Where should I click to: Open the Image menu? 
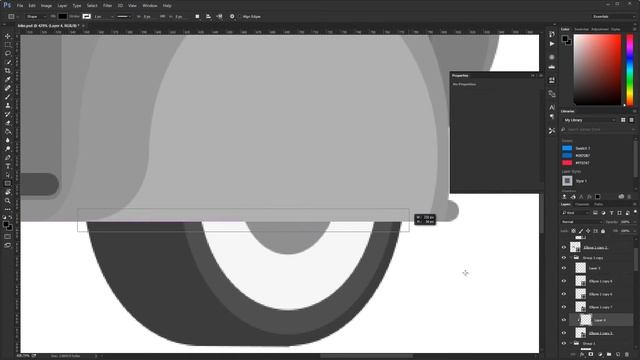click(46, 6)
